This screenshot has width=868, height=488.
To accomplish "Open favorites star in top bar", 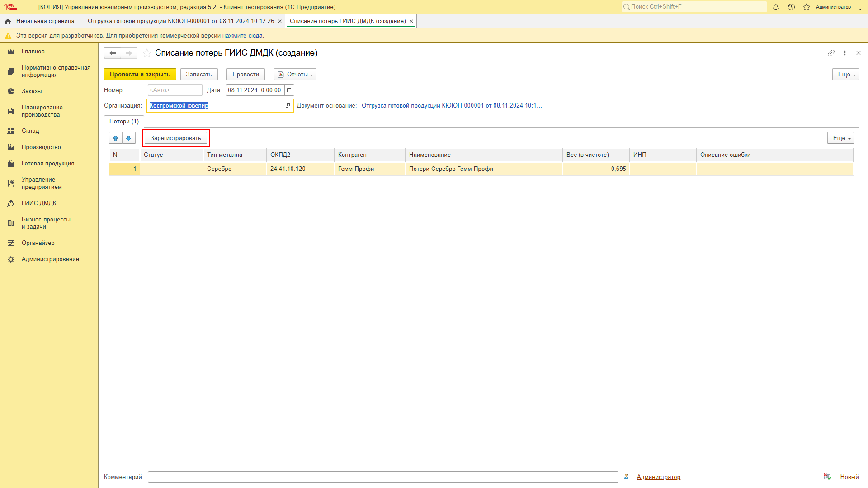I will point(807,7).
